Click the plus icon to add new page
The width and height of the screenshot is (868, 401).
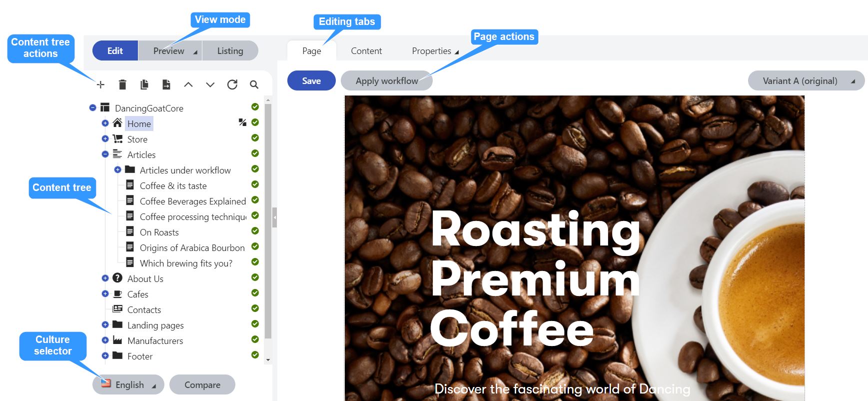100,84
